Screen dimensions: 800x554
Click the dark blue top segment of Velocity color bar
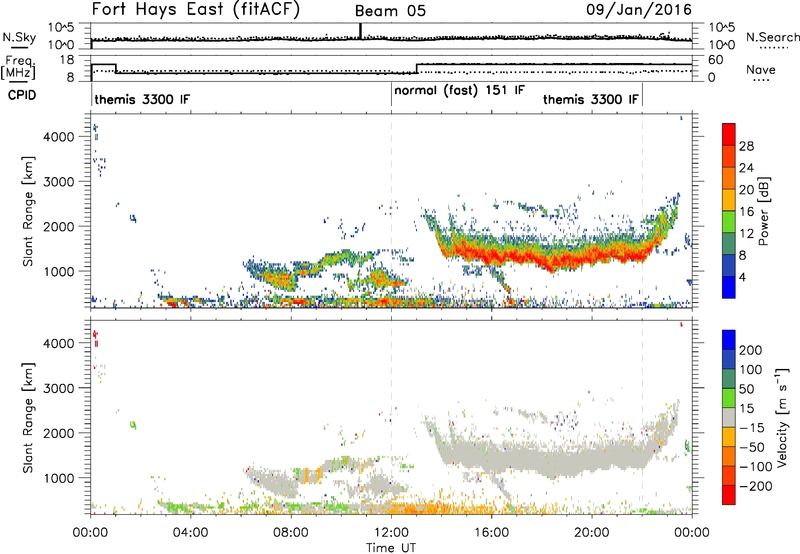pyautogui.click(x=729, y=340)
